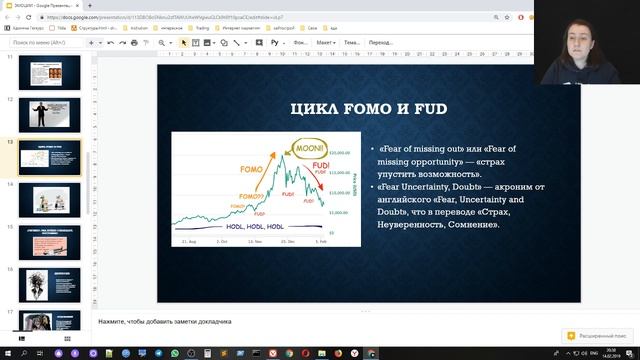Open the Title bookmark

point(58,28)
